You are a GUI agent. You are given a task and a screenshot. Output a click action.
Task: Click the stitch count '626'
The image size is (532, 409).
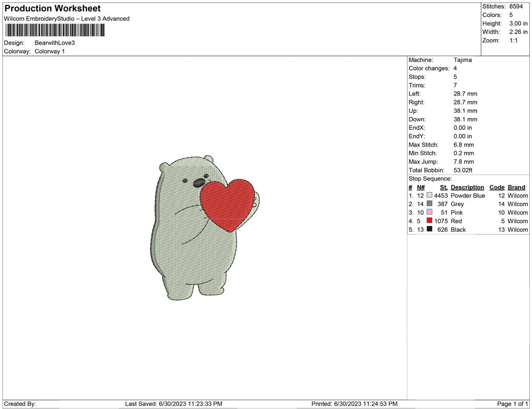(443, 229)
